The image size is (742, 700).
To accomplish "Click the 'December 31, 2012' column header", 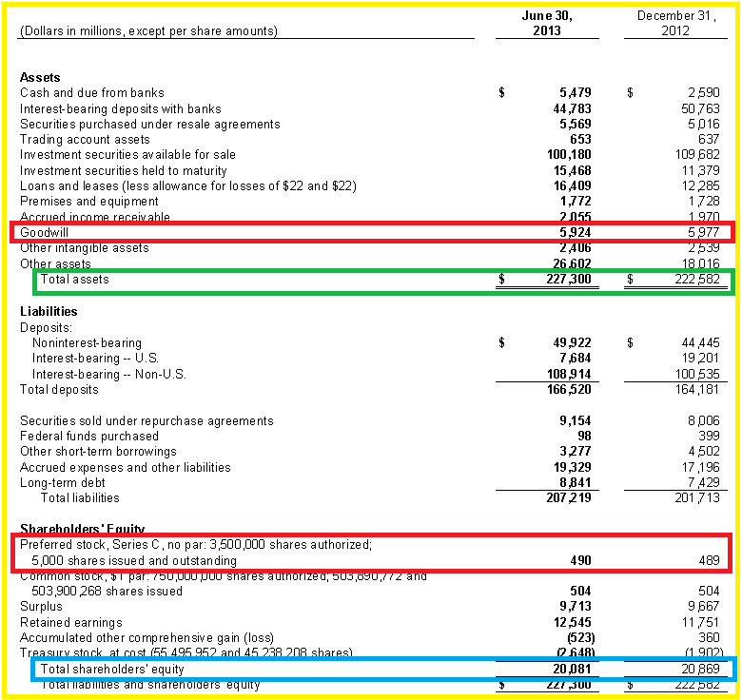I will click(x=675, y=23).
